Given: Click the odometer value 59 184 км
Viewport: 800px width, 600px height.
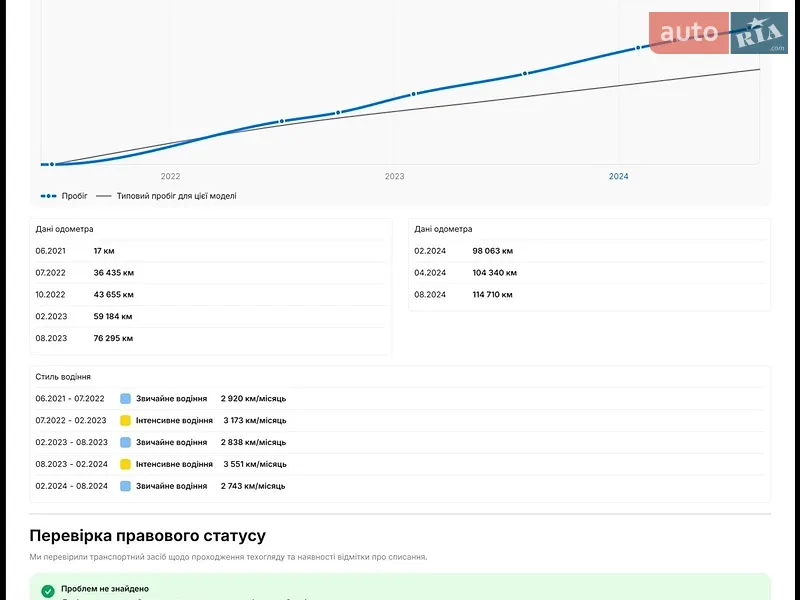Looking at the screenshot, I should click(113, 316).
